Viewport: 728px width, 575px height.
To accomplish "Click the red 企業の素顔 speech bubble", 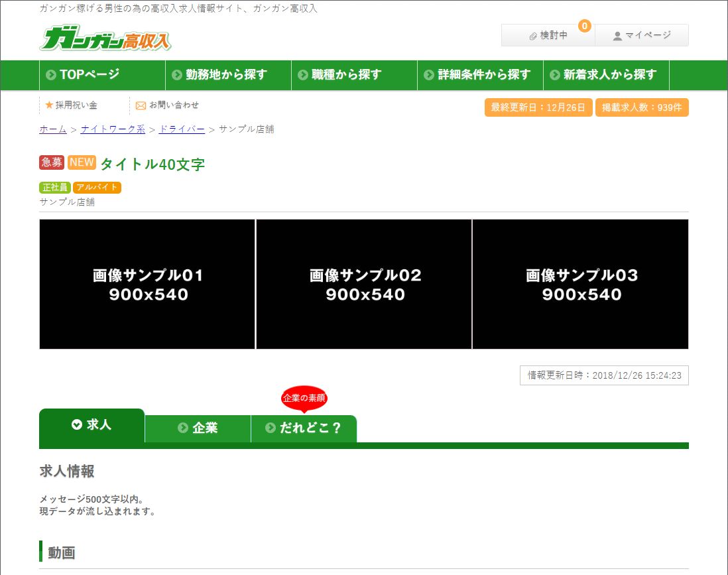I will tap(304, 399).
